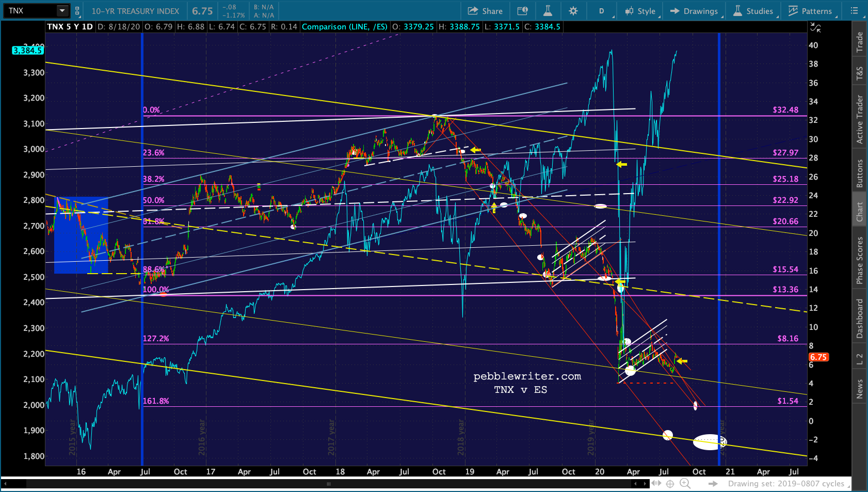
Task: Click the collapse arrows icon above price axis
Action: 815,27
